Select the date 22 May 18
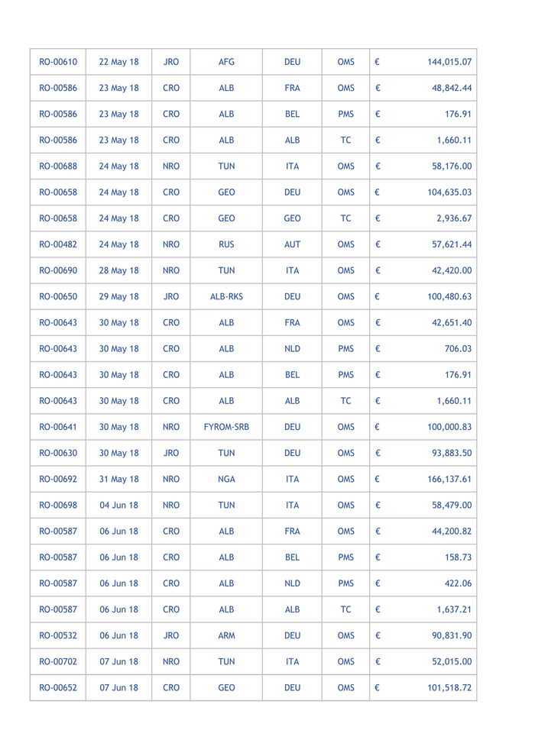The image size is (535, 756). [119, 62]
